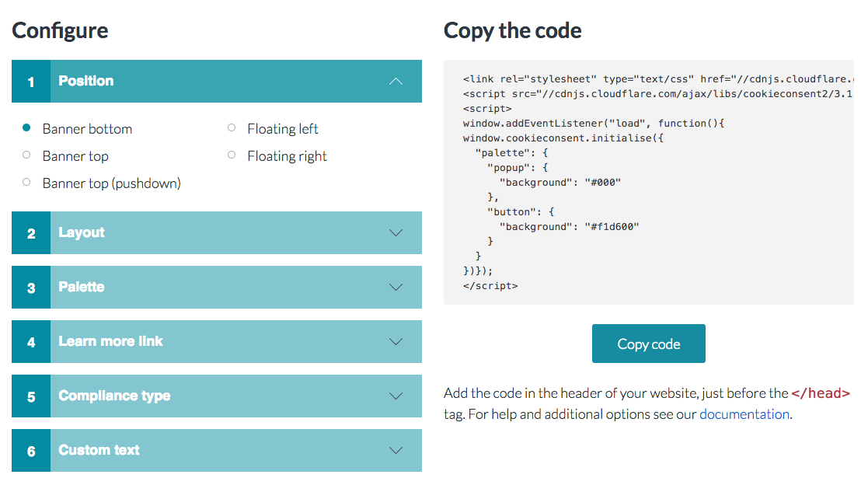The width and height of the screenshot is (868, 485).
Task: Click the step 4 number badge
Action: tap(31, 341)
